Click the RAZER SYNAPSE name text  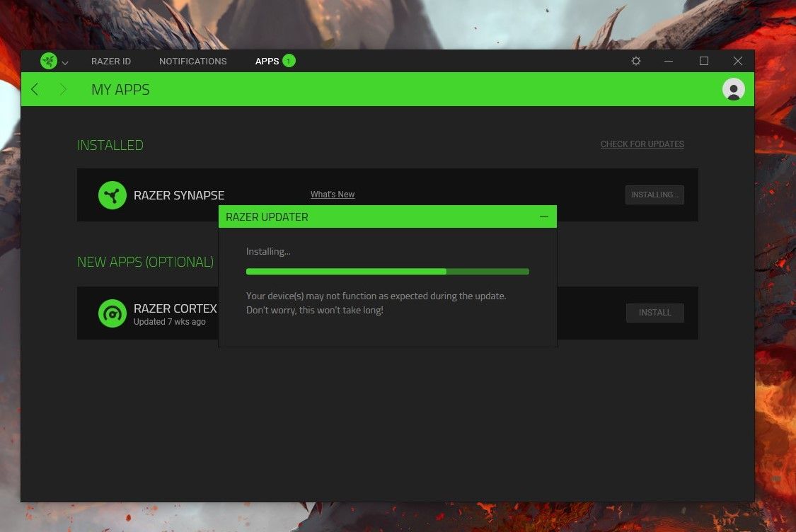click(179, 195)
